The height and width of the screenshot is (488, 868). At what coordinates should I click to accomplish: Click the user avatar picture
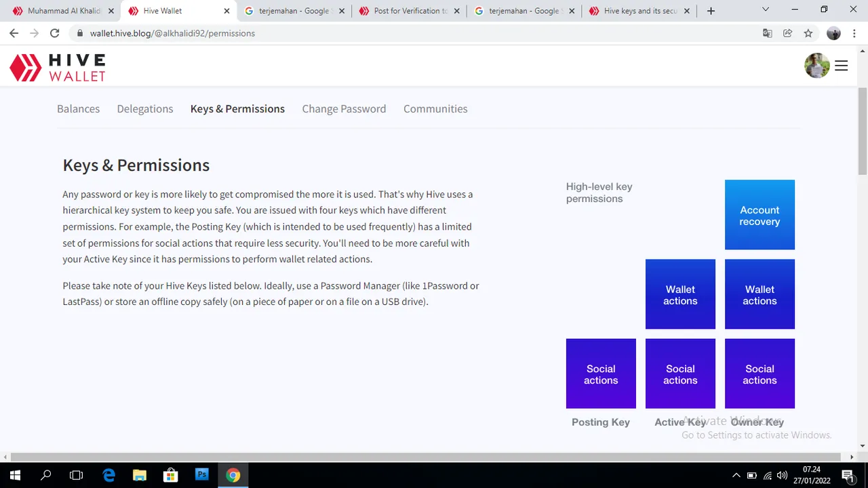click(x=817, y=66)
